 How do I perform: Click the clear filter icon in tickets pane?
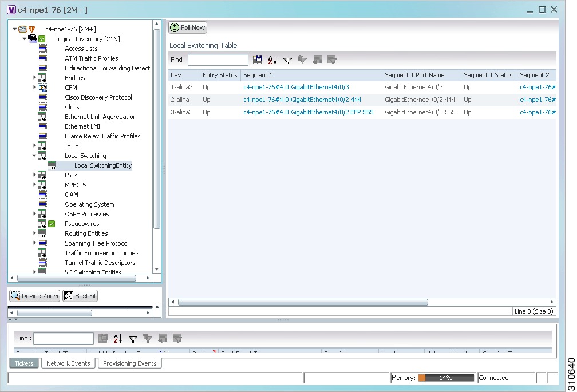[148, 338]
